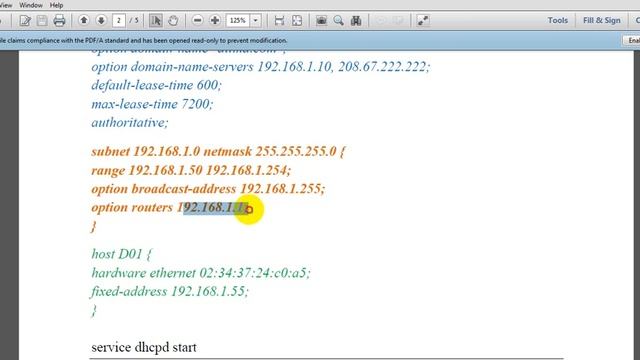Click the DNS address 208.67.222.222;

click(384, 67)
